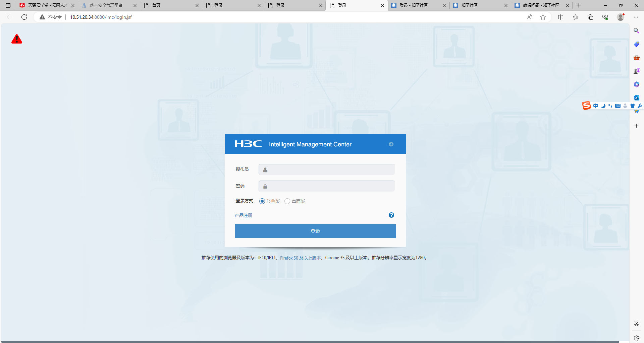Switch to the 天翼云学堂 tab

[x=47, y=5]
